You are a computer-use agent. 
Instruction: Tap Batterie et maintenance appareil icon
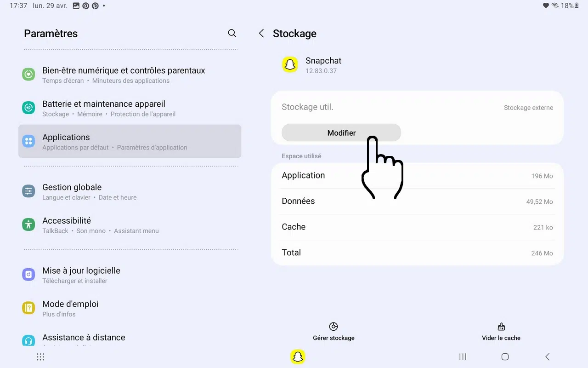tap(28, 108)
